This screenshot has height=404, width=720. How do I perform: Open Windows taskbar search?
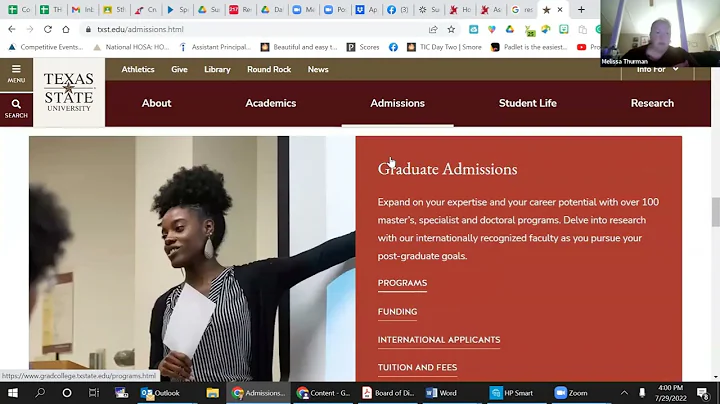40,393
